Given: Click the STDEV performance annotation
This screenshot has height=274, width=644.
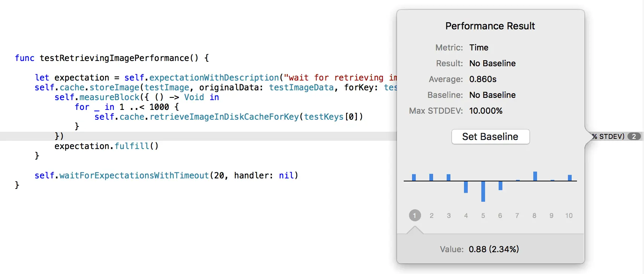Looking at the screenshot, I should coord(608,136).
